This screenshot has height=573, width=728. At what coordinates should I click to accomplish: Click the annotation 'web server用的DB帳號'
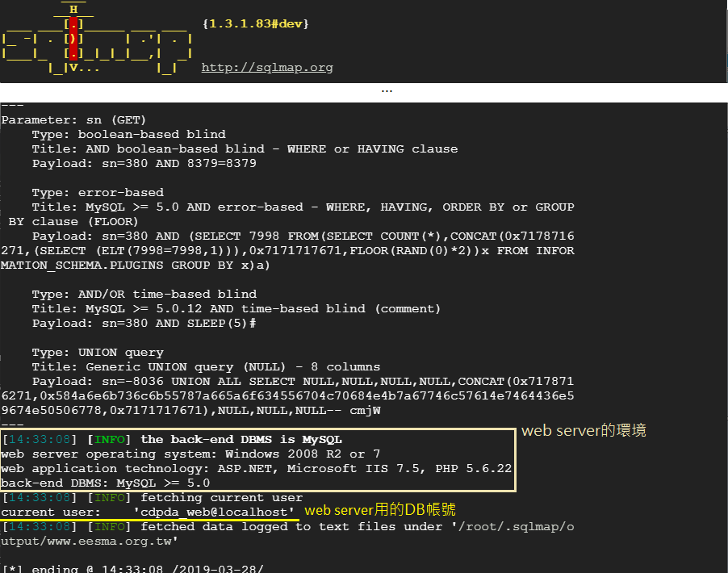coord(380,510)
